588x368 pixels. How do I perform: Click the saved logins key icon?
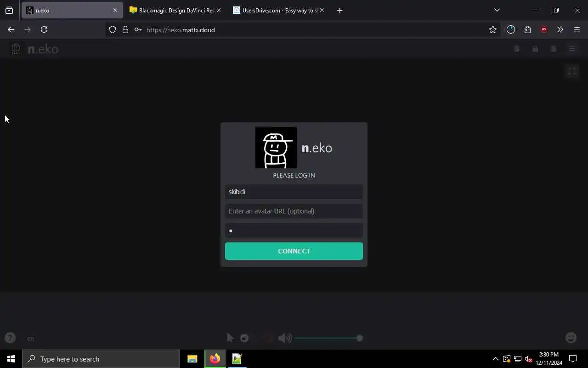pos(138,29)
